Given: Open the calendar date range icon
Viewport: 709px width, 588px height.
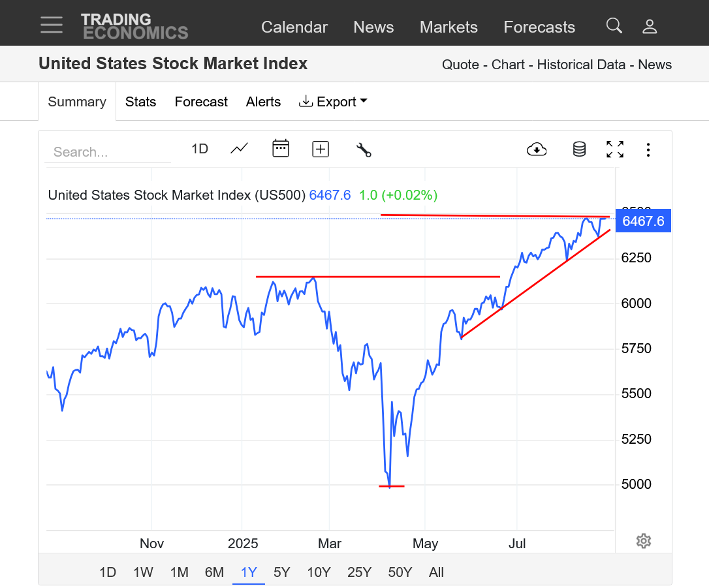Looking at the screenshot, I should pos(281,149).
